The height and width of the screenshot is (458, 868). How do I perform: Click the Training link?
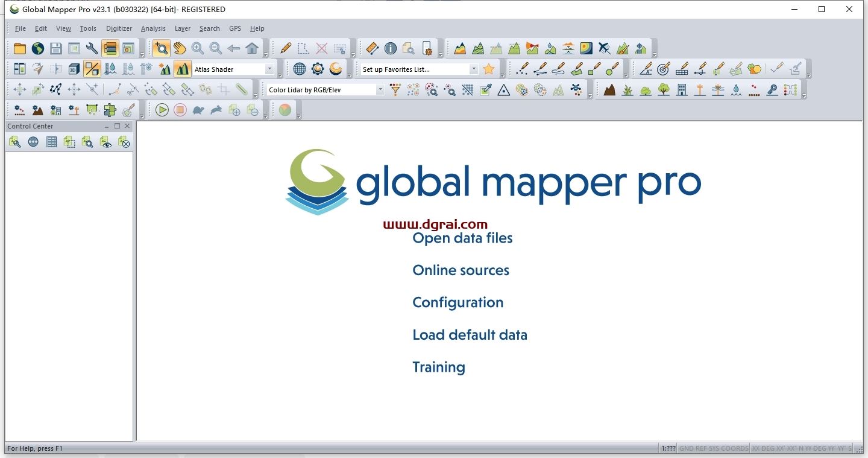tap(439, 367)
